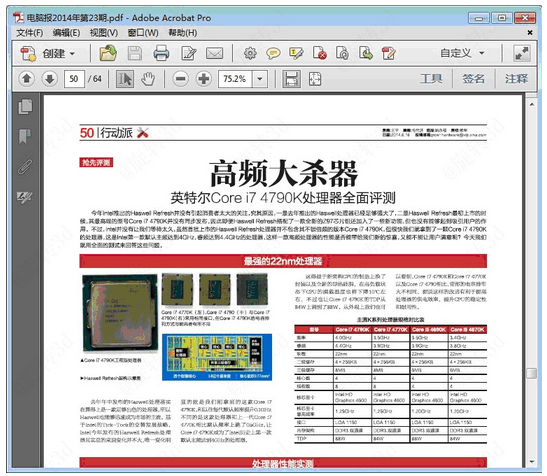Click the zoom value field 75.2%
547x476 pixels.
click(235, 79)
